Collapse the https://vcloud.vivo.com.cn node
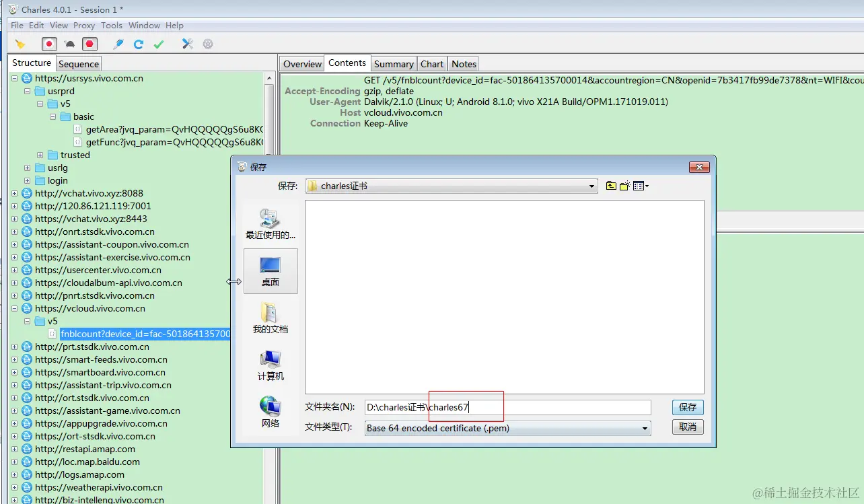864x504 pixels. pos(15,308)
